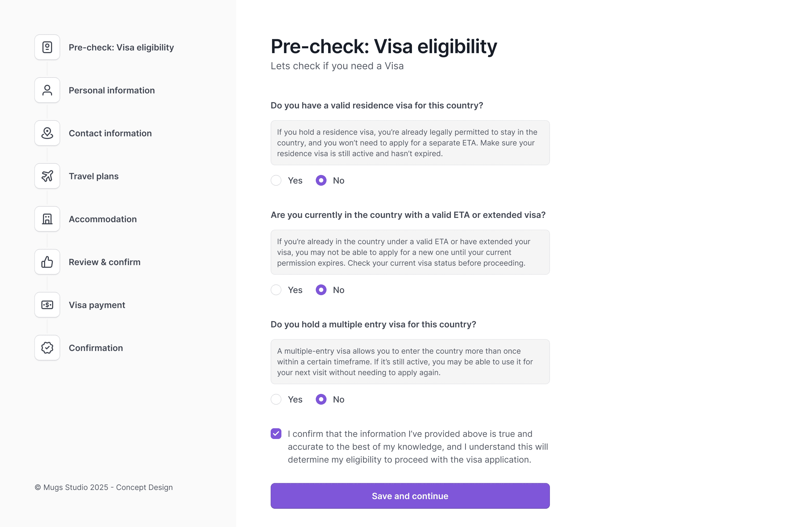Click the Visa payment banknote icon
Screen dimensions: 812x527
(x=47, y=305)
